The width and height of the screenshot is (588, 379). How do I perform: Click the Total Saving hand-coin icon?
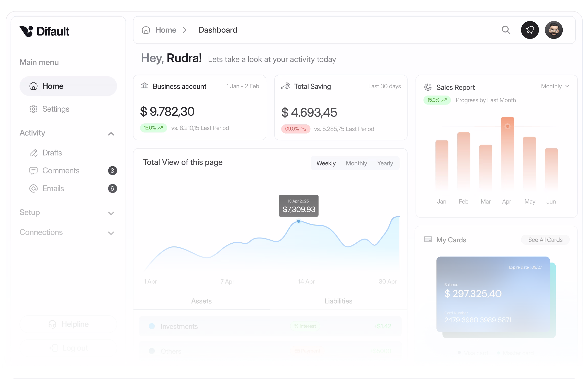[x=286, y=86]
